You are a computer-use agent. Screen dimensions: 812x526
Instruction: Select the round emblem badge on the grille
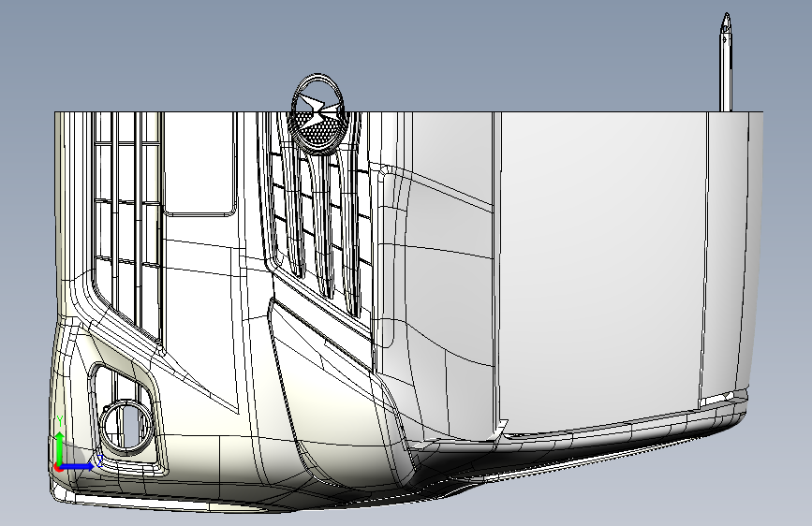[317, 114]
